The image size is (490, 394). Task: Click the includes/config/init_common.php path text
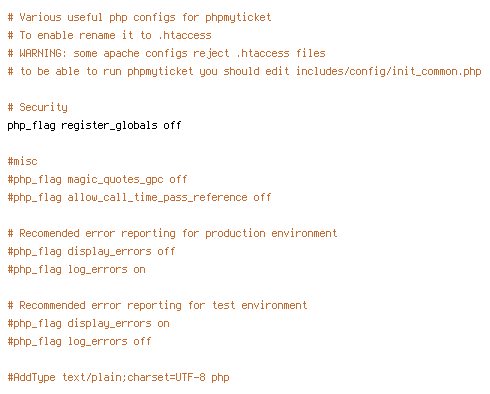389,71
